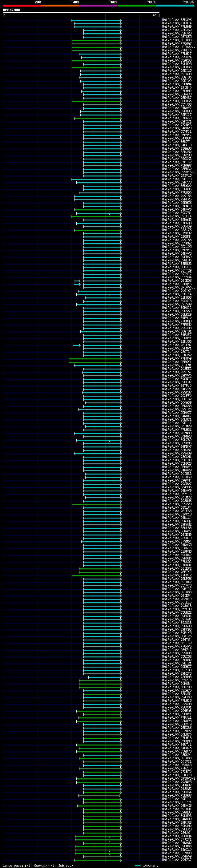Select the UniRef100_Q00A39 label

coord(177,403)
